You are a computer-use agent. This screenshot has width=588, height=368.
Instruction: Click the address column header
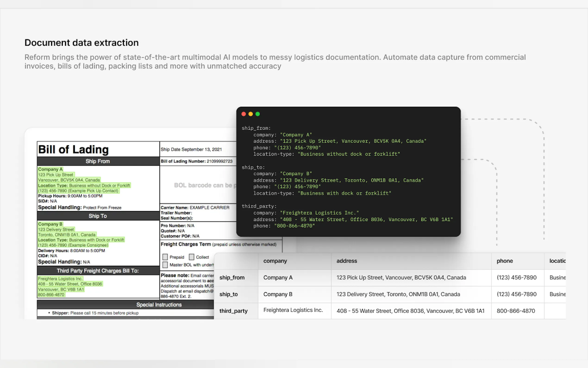point(347,261)
